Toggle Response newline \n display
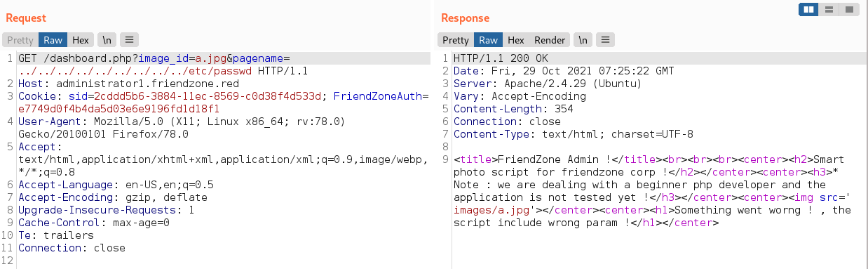The image size is (868, 269). click(583, 40)
